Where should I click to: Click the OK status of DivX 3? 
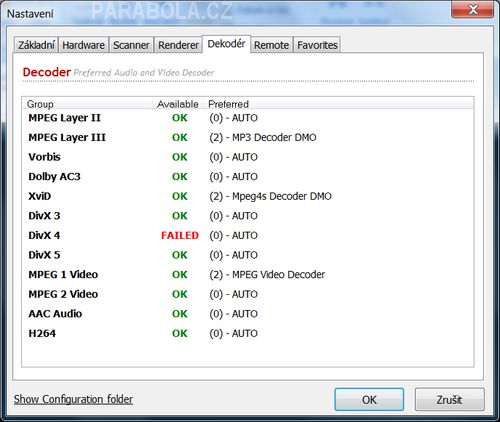pos(180,216)
